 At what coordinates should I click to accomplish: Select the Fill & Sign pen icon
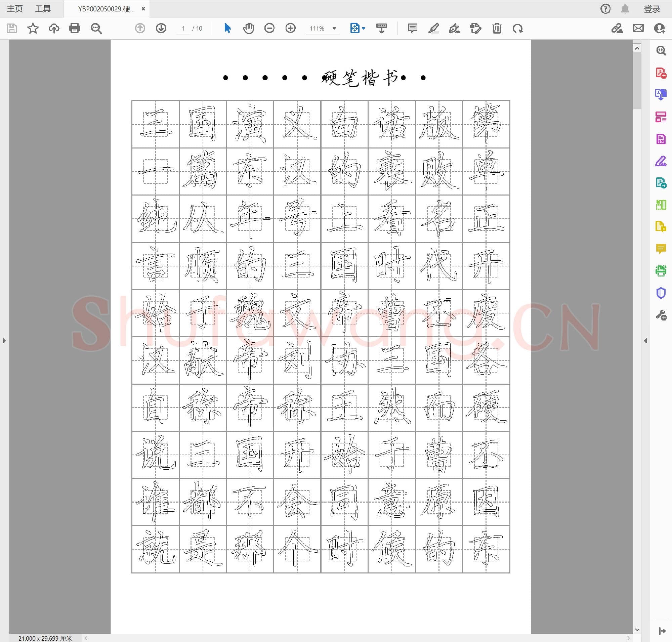[454, 29]
